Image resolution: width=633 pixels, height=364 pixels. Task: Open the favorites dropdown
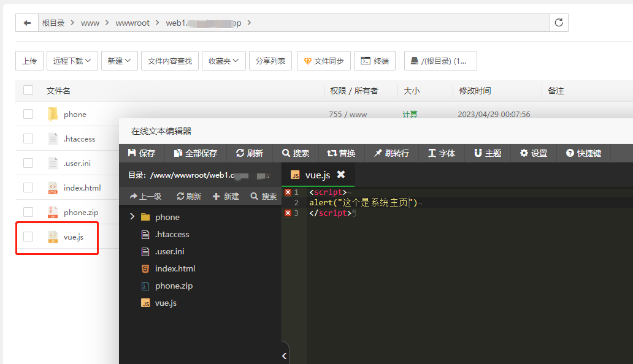point(224,61)
